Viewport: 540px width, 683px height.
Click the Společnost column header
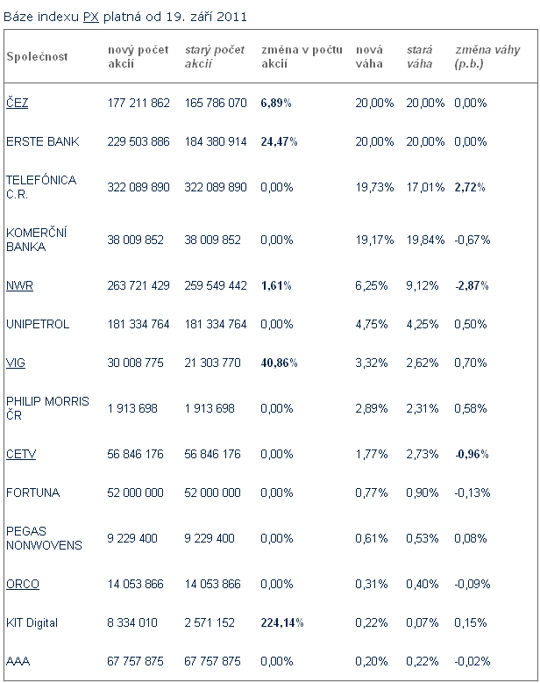pyautogui.click(x=37, y=57)
